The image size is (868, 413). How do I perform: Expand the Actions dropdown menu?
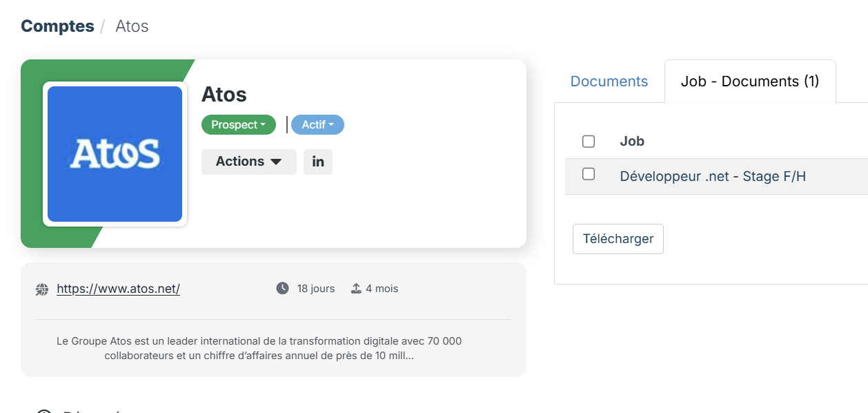pos(249,162)
